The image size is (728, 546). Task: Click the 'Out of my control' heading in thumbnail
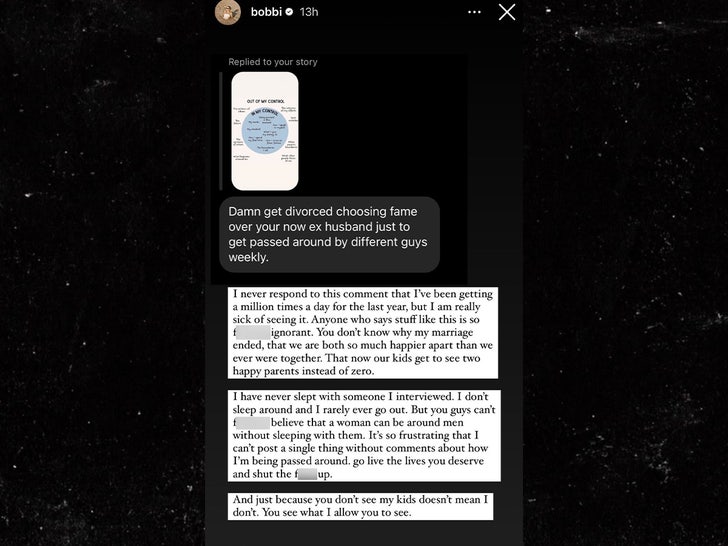tap(266, 101)
